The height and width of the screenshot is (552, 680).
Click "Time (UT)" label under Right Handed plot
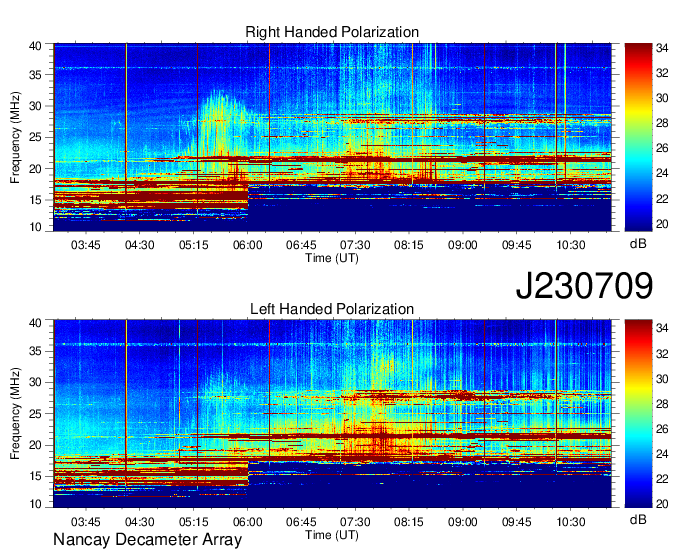332,258
